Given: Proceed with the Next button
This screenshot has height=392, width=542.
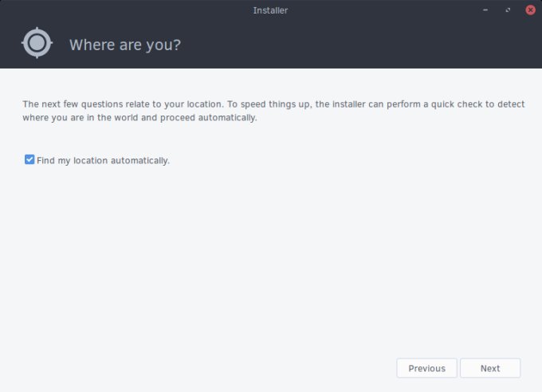Looking at the screenshot, I should (x=490, y=368).
